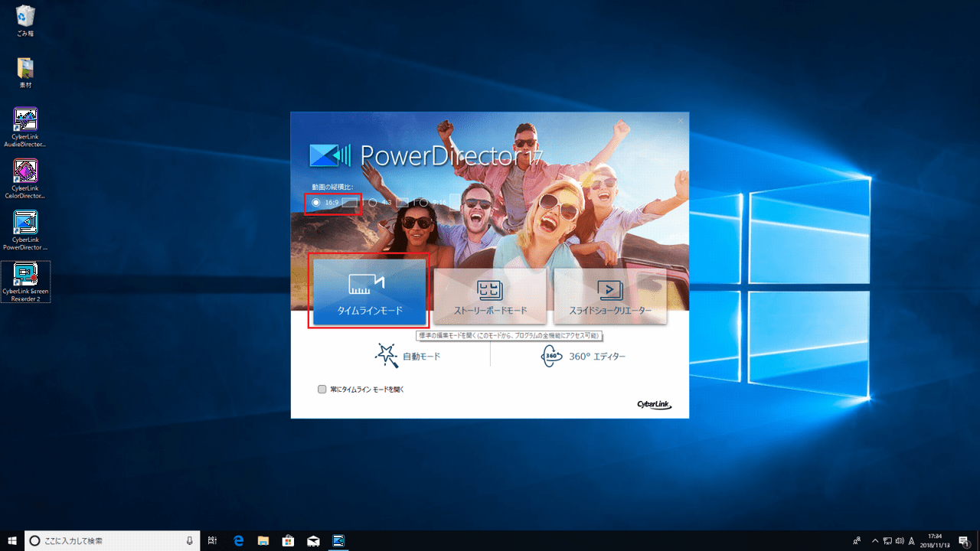The width and height of the screenshot is (980, 551).
Task: Open Microsoft Store from the taskbar
Action: coord(288,540)
